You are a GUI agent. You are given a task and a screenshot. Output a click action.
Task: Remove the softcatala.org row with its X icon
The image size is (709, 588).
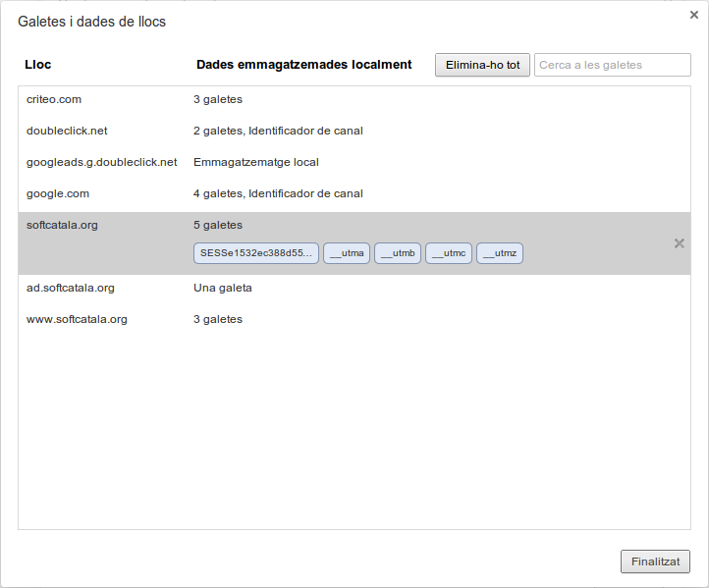[680, 243]
